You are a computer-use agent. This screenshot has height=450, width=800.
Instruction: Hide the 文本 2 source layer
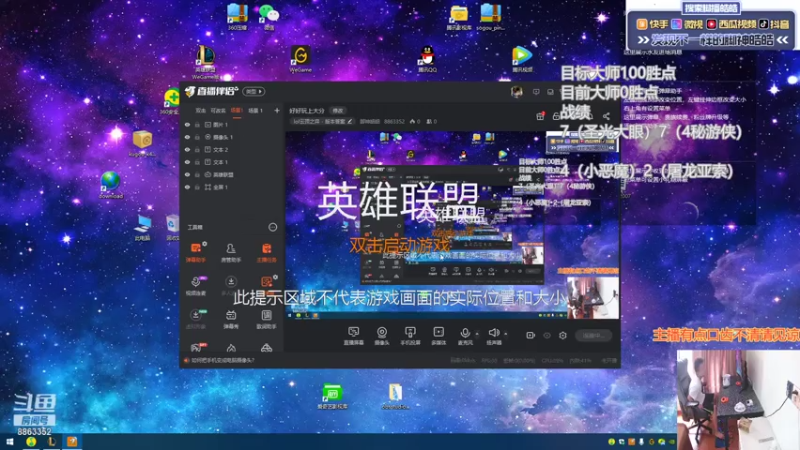(187, 149)
